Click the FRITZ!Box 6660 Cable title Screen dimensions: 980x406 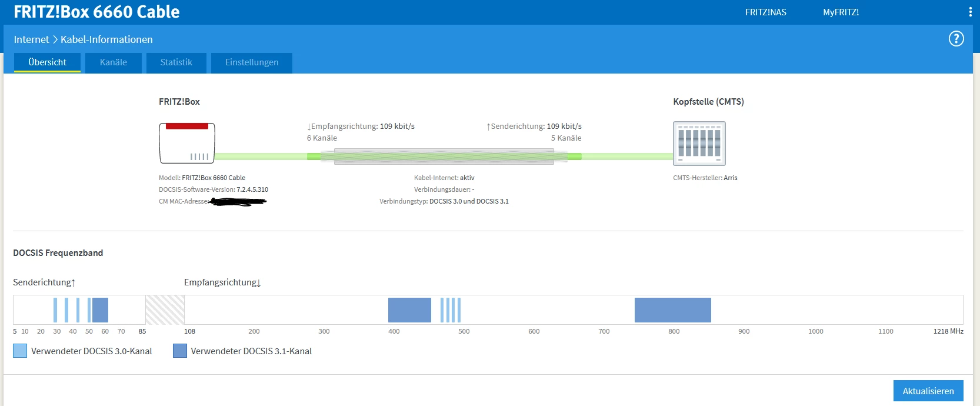97,12
